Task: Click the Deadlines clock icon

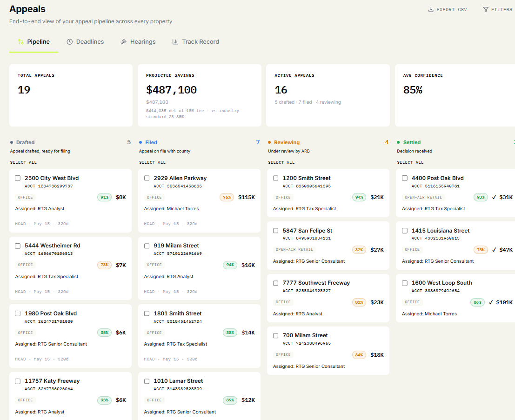Action: pyautogui.click(x=70, y=42)
